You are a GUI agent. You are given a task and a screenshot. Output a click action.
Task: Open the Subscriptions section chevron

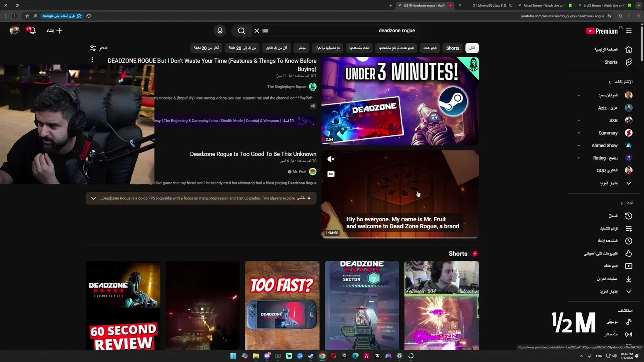[610, 82]
